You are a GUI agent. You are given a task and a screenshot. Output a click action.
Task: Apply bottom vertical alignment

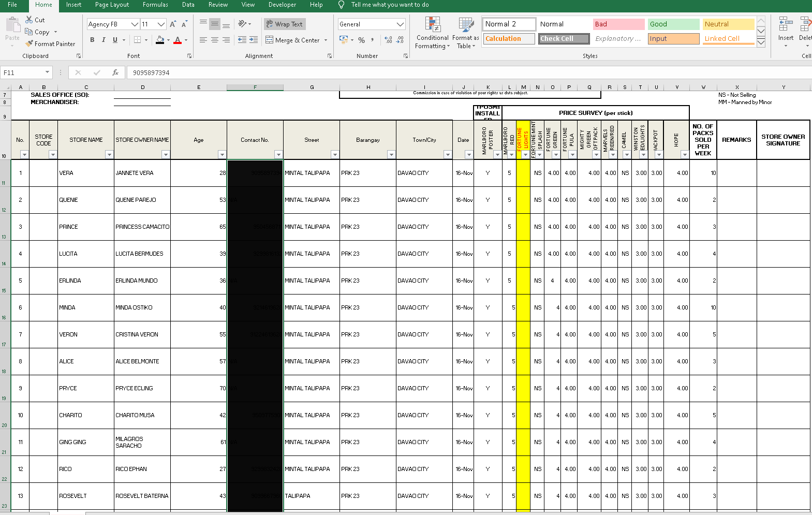[x=226, y=24]
